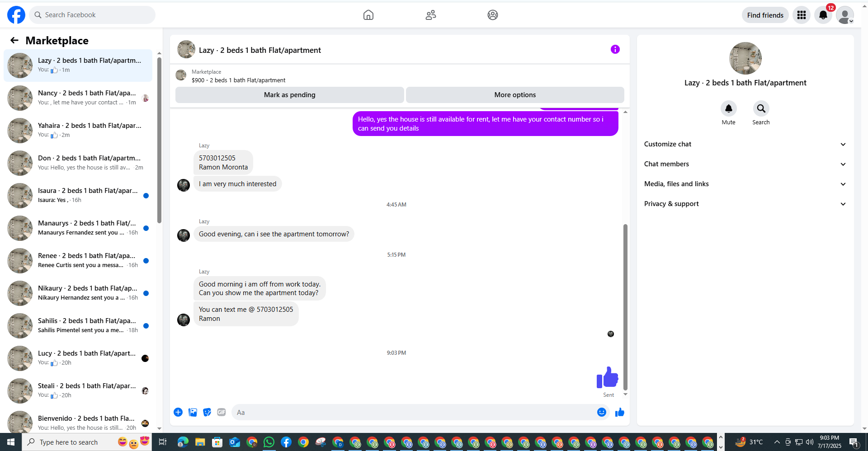868x451 pixels.
Task: Open the Friends icon in top navigation
Action: [x=431, y=15]
